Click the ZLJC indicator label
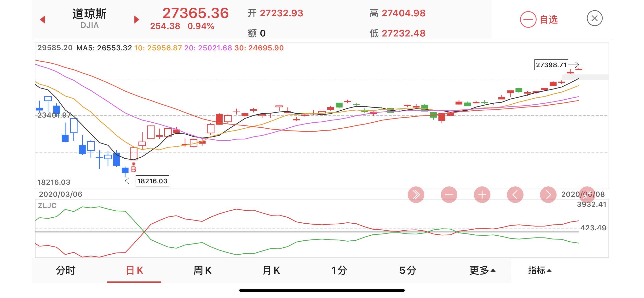 [47, 206]
